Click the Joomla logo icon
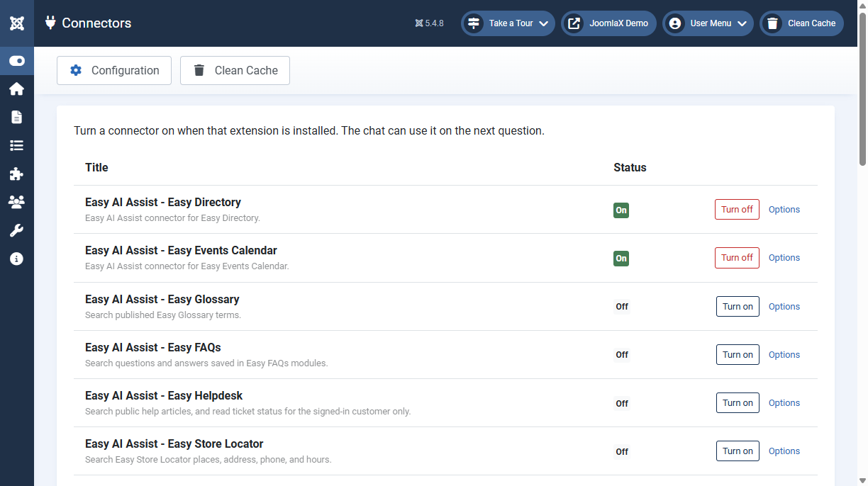This screenshot has width=868, height=486. 17,23
